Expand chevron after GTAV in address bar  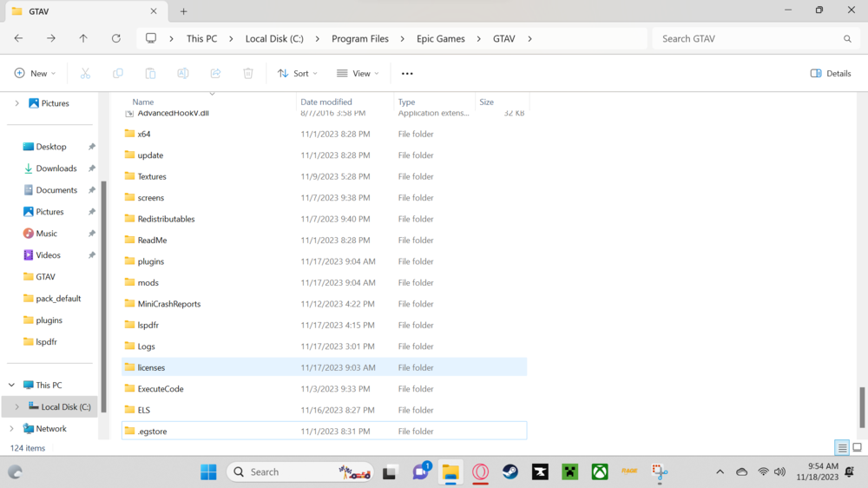pyautogui.click(x=529, y=39)
